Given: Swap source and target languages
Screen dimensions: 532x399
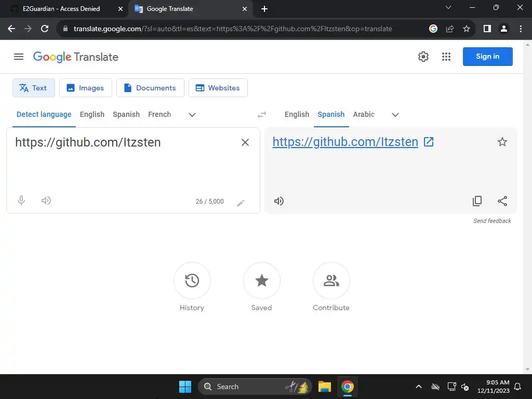Looking at the screenshot, I should 262,115.
